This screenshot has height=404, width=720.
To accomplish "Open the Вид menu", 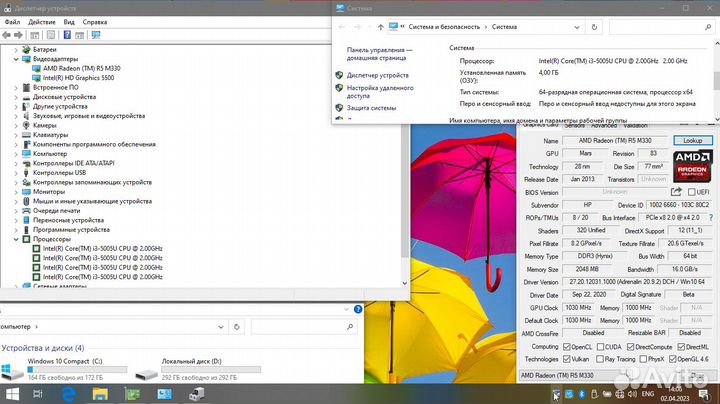I will pos(69,22).
